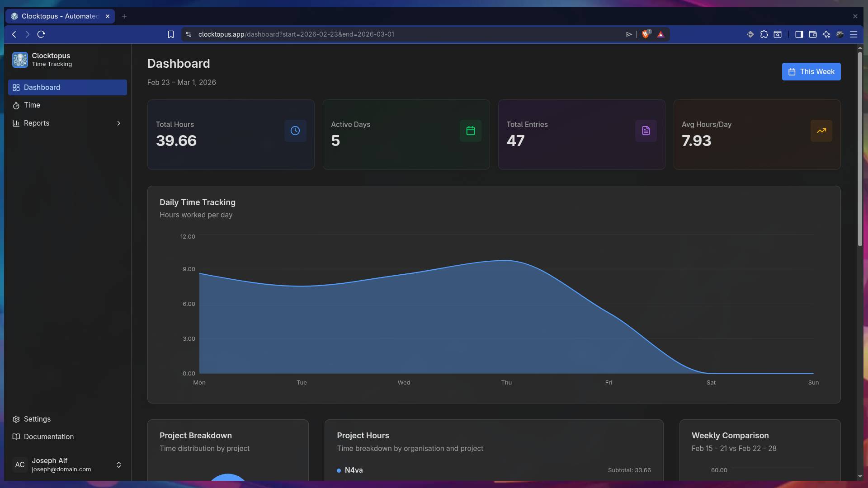Open the This Week date range selector
The height and width of the screenshot is (488, 868).
811,71
